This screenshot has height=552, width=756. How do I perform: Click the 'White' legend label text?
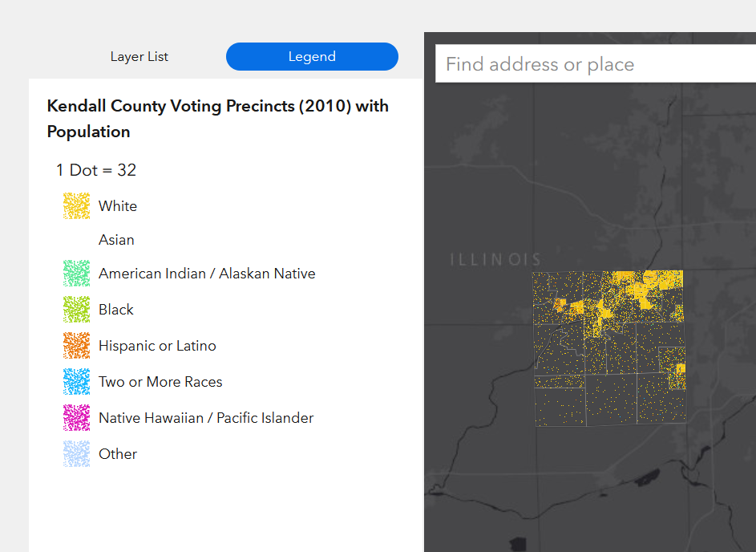[118, 206]
